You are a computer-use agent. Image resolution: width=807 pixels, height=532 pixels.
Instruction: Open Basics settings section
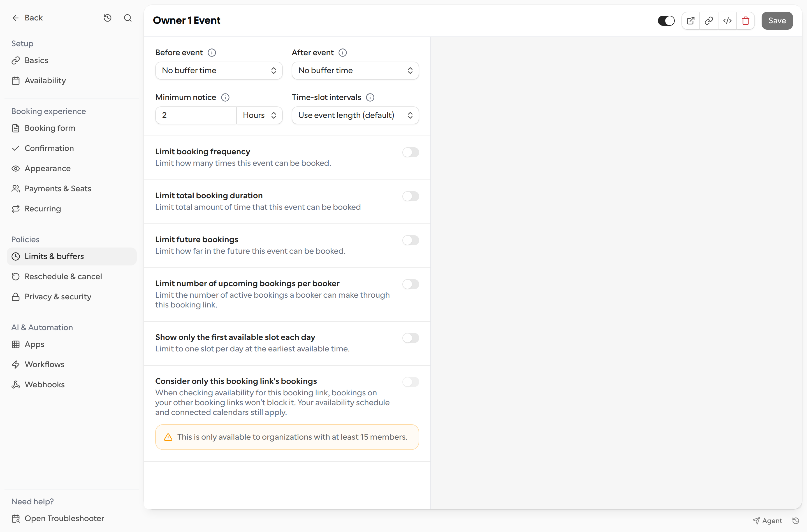72,60
